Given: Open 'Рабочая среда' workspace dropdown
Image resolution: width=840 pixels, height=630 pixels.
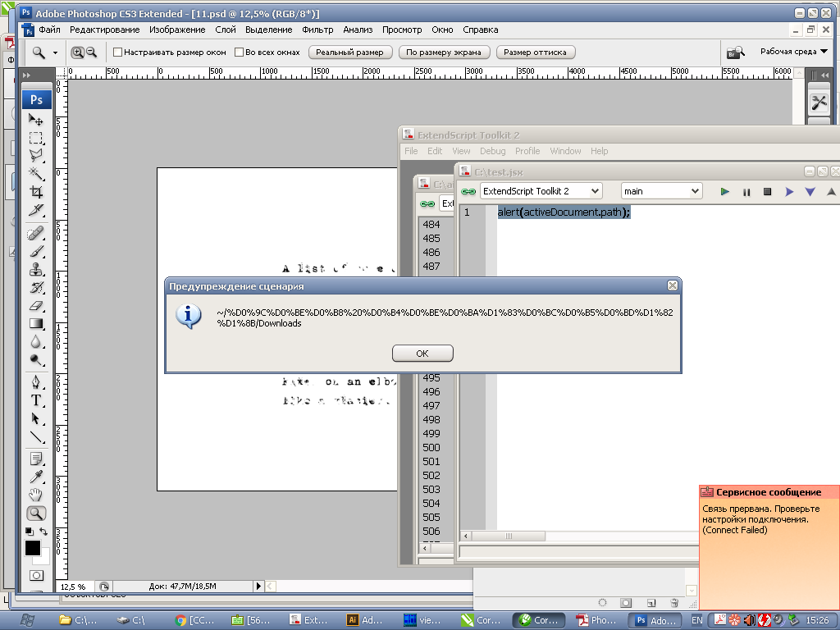Looking at the screenshot, I should (x=794, y=52).
